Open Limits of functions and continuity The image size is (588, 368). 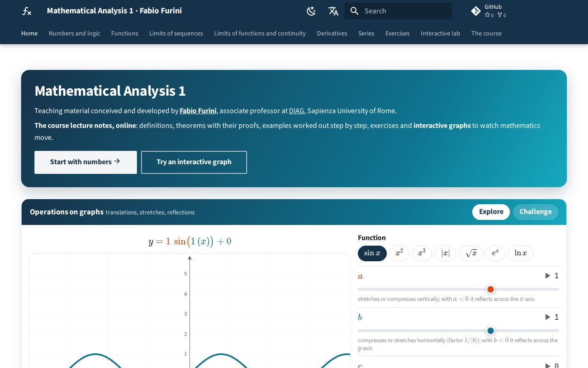pyautogui.click(x=260, y=33)
